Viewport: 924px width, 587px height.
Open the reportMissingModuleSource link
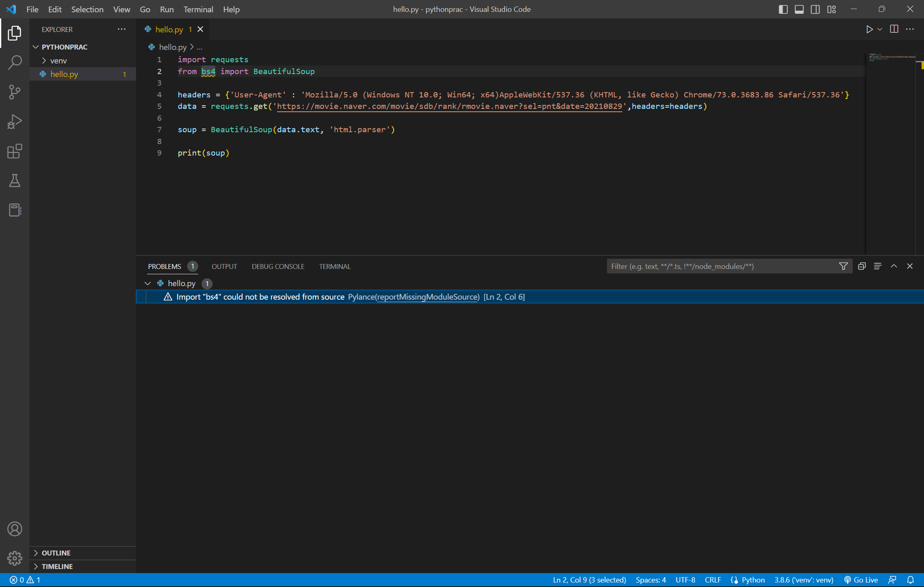pyautogui.click(x=428, y=297)
